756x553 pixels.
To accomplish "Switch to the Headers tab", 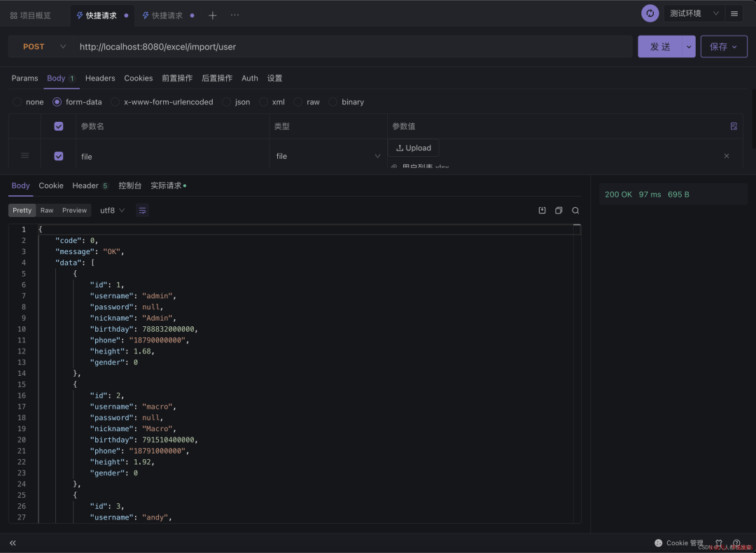I will point(99,78).
